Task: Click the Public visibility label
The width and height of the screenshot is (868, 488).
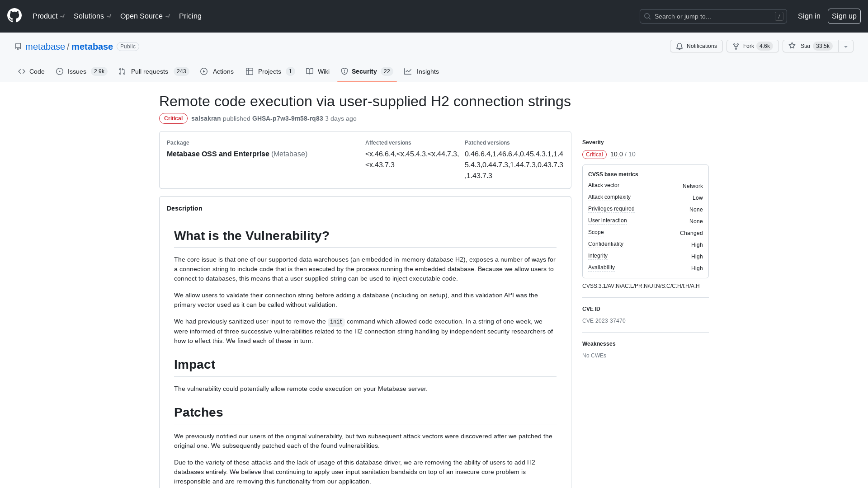Action: pos(128,47)
